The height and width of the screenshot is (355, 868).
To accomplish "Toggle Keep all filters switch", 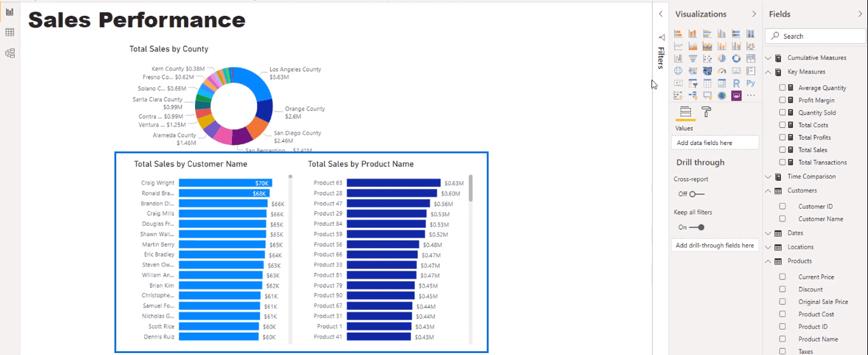I will tap(696, 227).
